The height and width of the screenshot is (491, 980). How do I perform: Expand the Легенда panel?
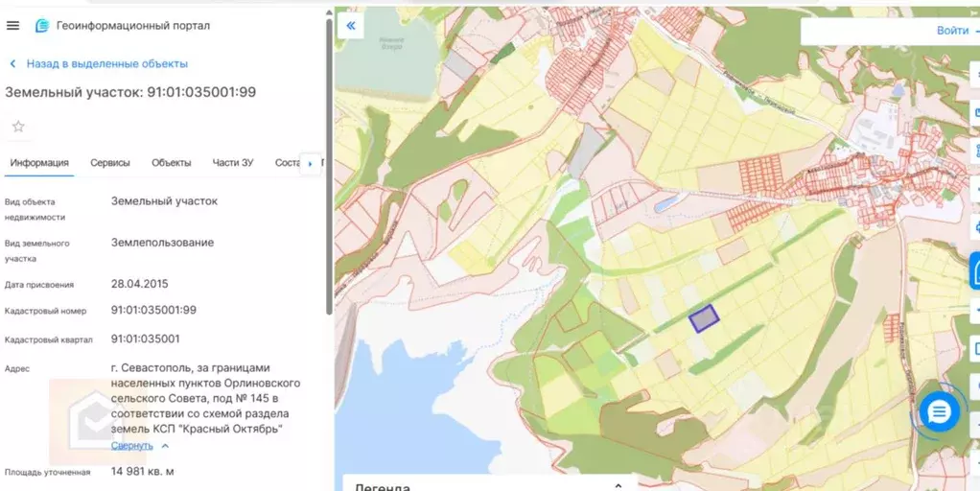point(618,485)
